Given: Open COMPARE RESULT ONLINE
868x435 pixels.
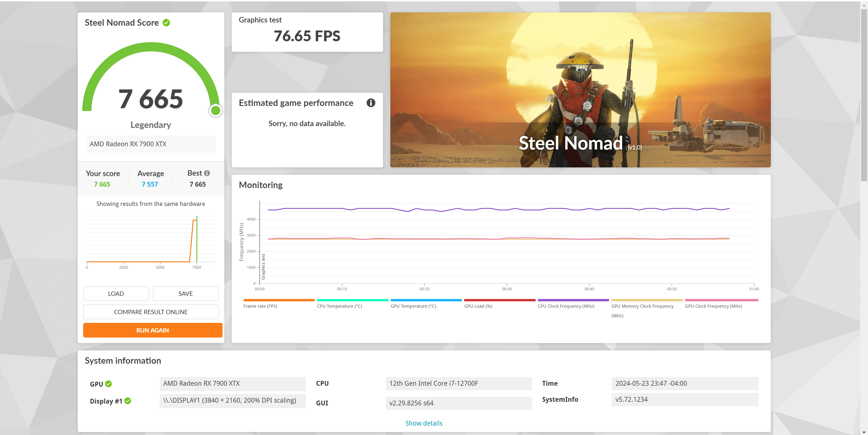Looking at the screenshot, I should (151, 312).
